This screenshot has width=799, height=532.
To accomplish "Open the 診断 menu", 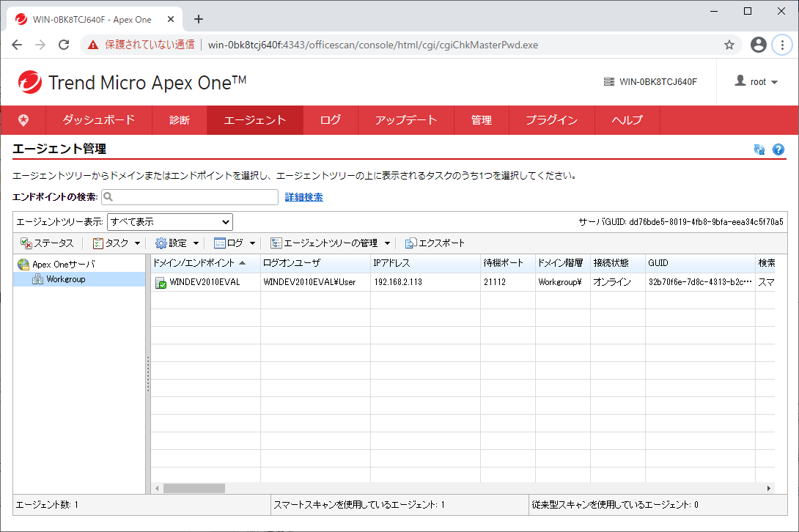I will 180,120.
